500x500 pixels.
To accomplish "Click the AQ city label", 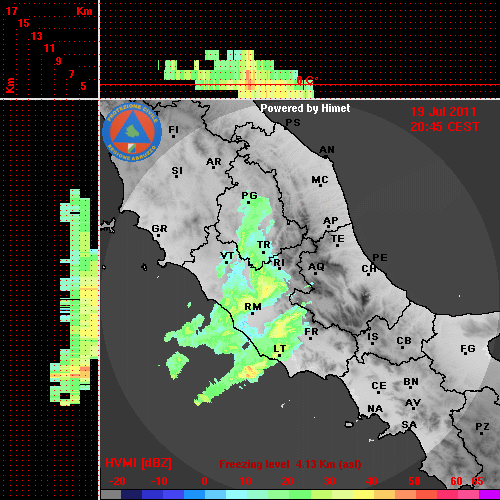I will (316, 267).
